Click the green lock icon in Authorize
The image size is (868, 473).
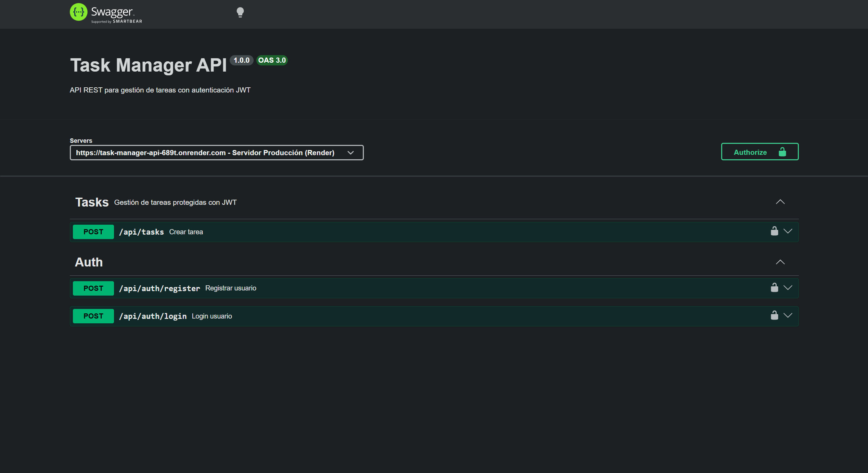pos(782,152)
